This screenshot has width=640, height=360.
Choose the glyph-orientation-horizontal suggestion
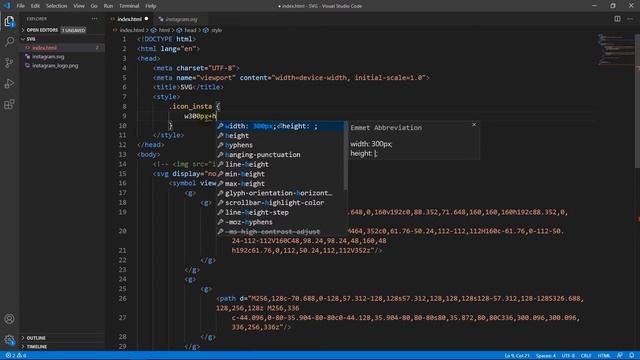(280, 193)
